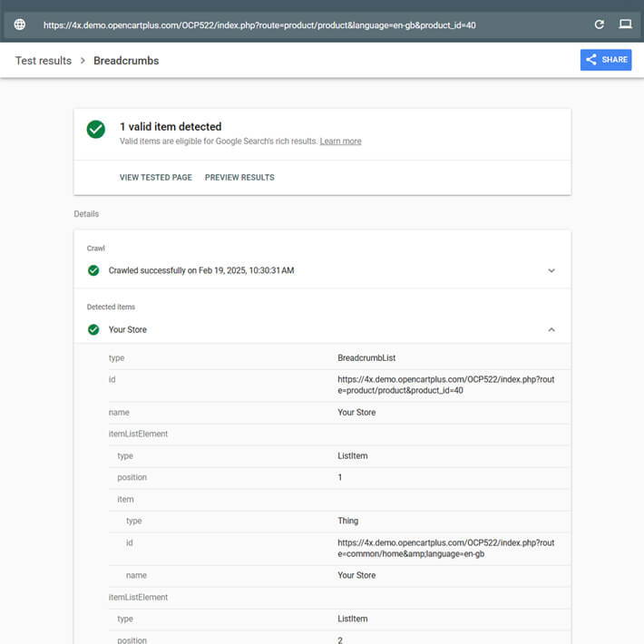Click the share icon in SHARE button

pos(591,60)
